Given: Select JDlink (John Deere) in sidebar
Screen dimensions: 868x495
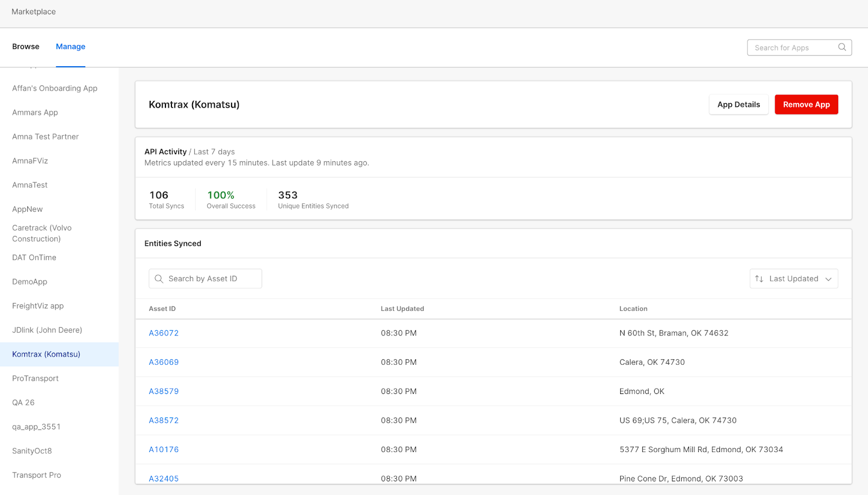Looking at the screenshot, I should pyautogui.click(x=47, y=330).
